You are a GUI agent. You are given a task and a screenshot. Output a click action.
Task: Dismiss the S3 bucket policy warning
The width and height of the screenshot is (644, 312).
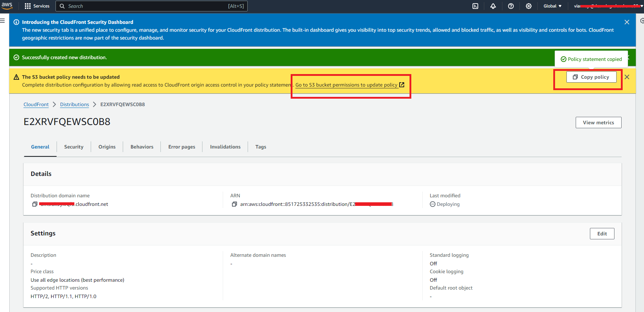coord(627,77)
